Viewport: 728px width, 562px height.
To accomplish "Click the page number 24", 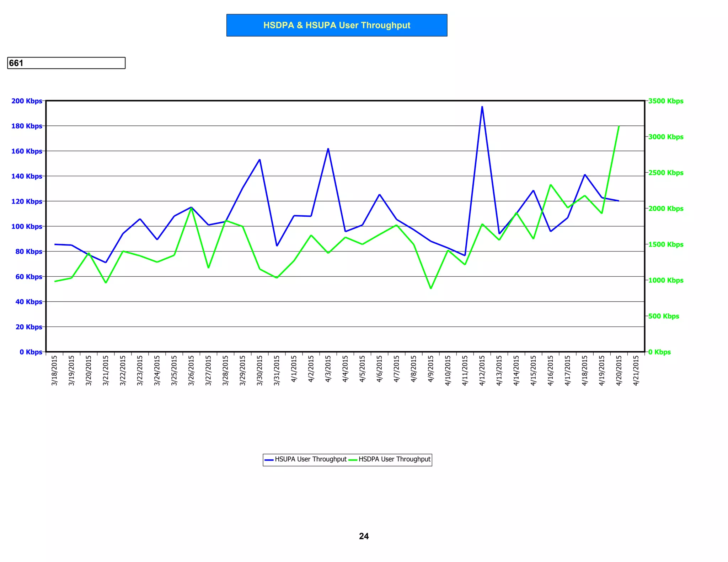I will 364,536.
